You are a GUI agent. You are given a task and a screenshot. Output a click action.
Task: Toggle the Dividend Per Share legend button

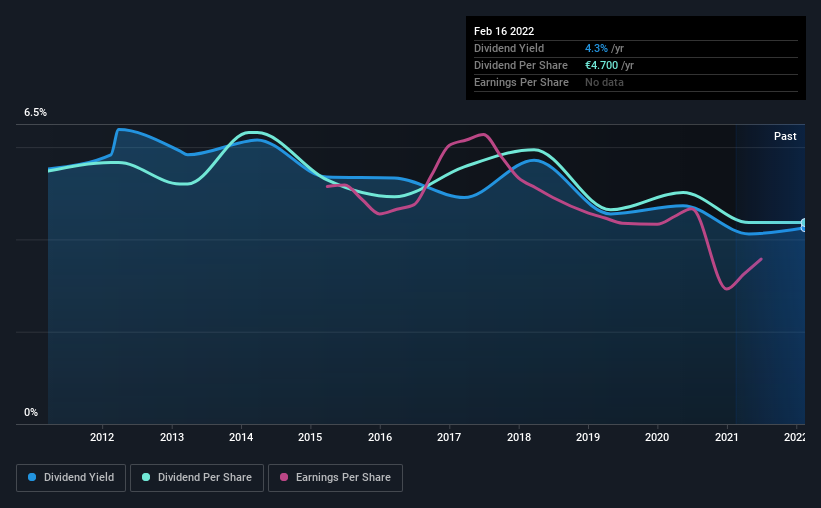click(x=197, y=478)
